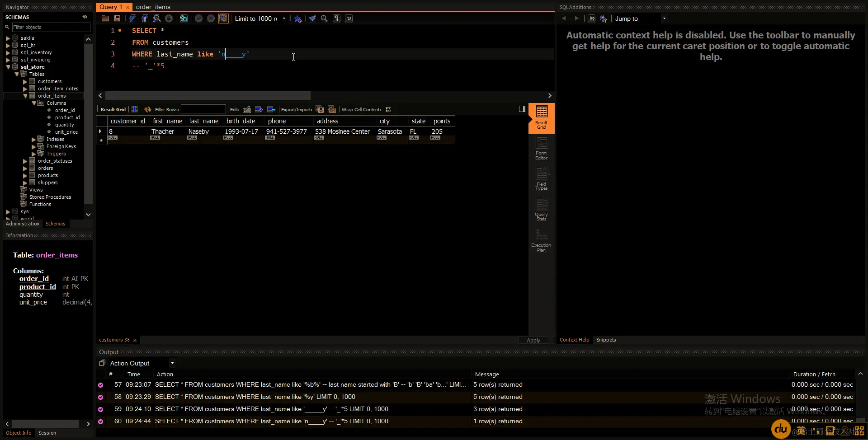Show the Query Stats view
Image resolution: width=868 pixels, height=440 pixels.
pos(542,210)
